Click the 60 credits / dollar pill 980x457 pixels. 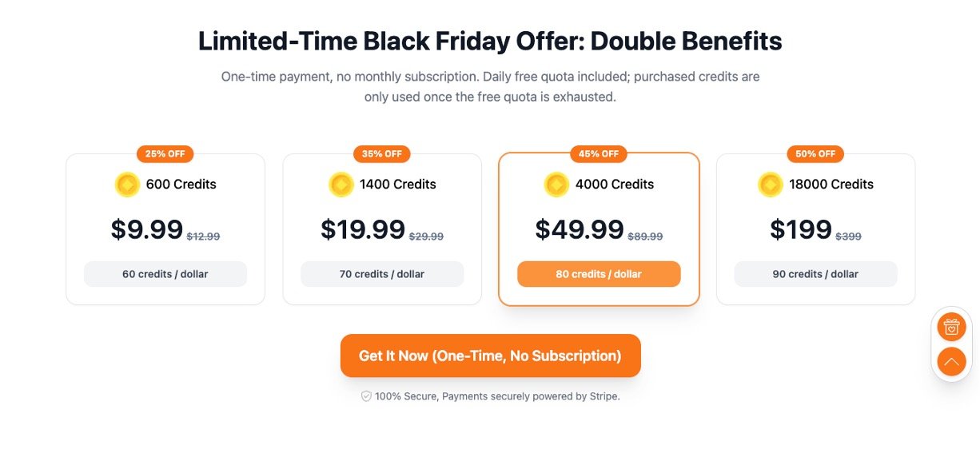pyautogui.click(x=165, y=274)
